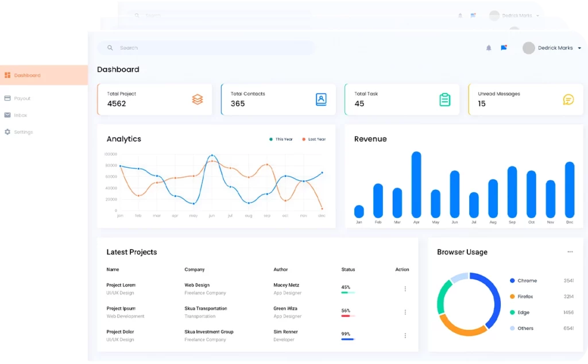588x364 pixels.
Task: Open the messages flag icon in header
Action: click(x=504, y=48)
